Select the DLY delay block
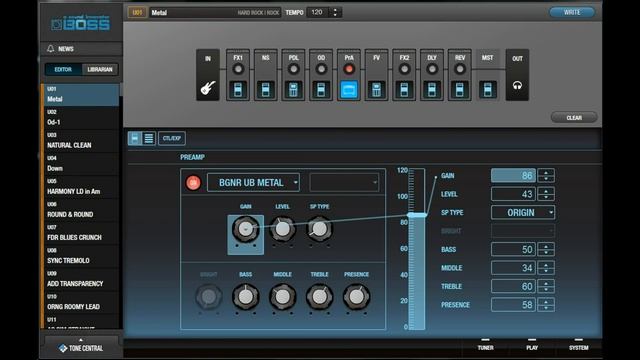The width and height of the screenshot is (640, 360). (x=432, y=75)
